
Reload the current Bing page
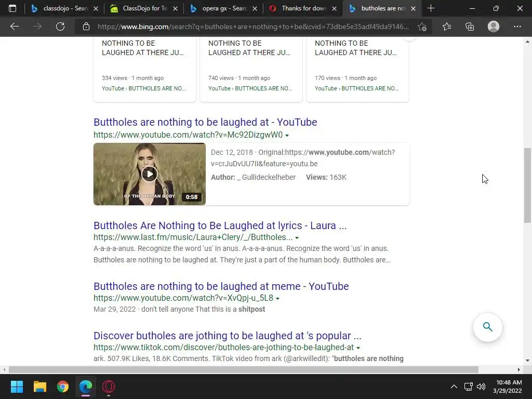pyautogui.click(x=60, y=26)
